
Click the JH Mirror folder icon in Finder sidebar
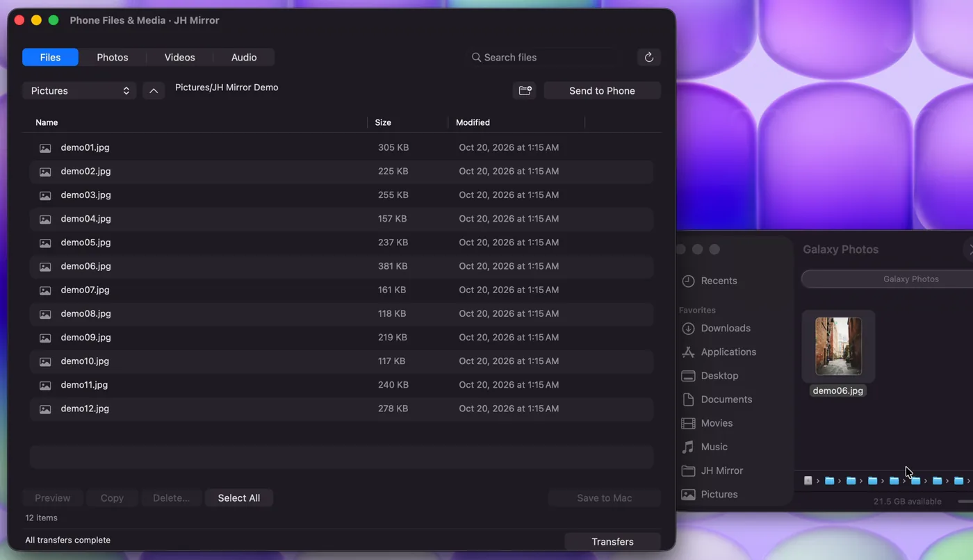point(688,470)
